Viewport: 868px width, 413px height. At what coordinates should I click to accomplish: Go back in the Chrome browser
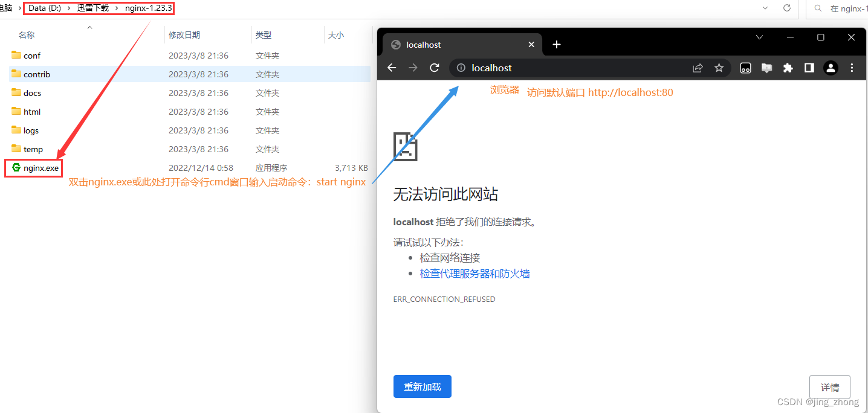392,68
